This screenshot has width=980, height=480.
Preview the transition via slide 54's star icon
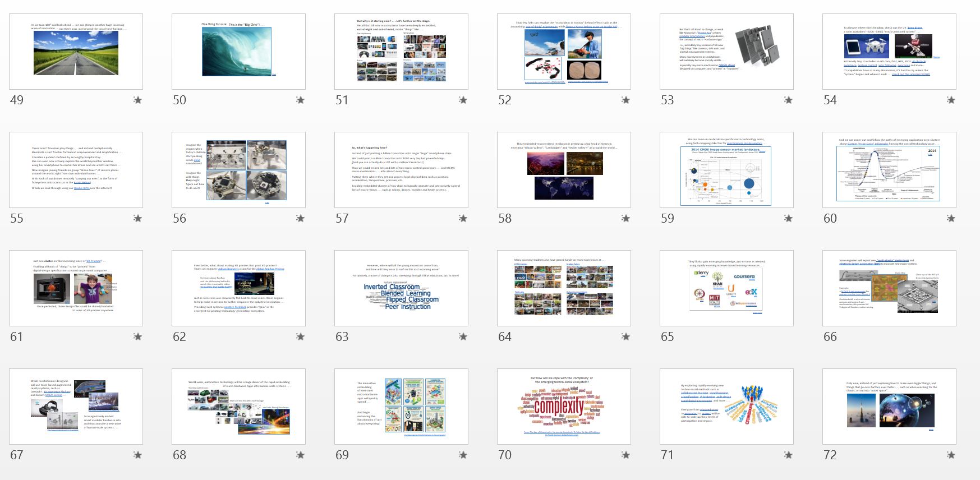tap(951, 100)
